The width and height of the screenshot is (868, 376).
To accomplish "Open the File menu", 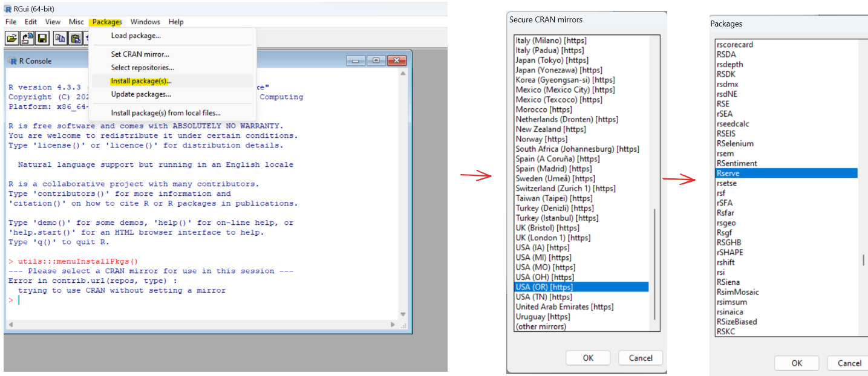I will pos(11,22).
